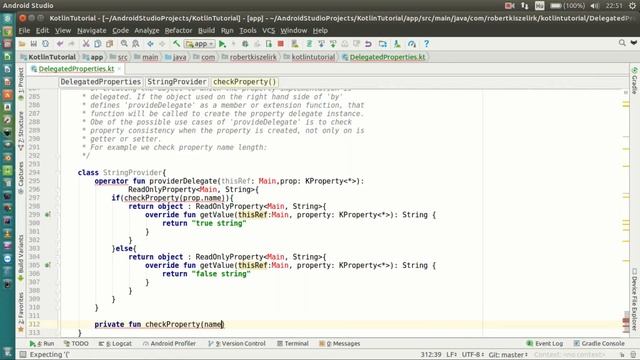This screenshot has width=640, height=360.
Task: Open the Android Profiler tool window
Action: [x=169, y=344]
